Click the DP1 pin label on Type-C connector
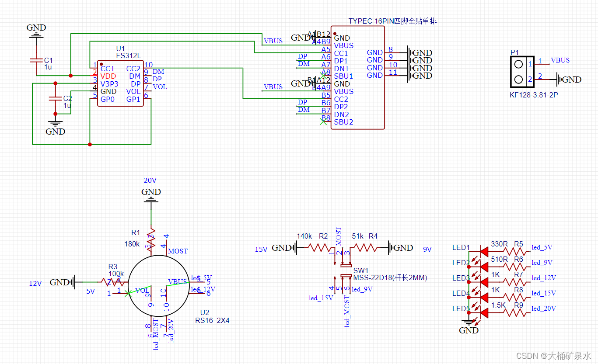 [x=341, y=61]
